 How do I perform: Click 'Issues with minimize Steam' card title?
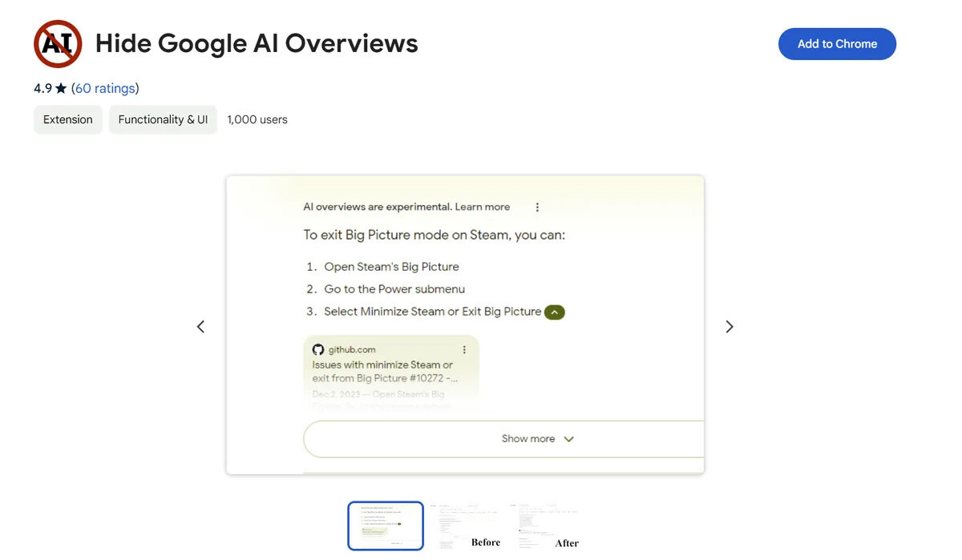point(385,372)
